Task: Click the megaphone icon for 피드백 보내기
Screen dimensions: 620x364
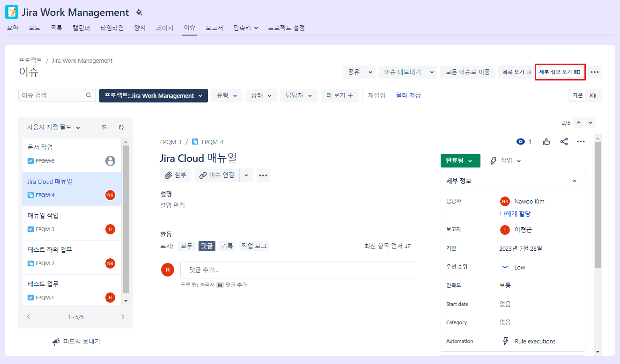Action: (x=56, y=342)
